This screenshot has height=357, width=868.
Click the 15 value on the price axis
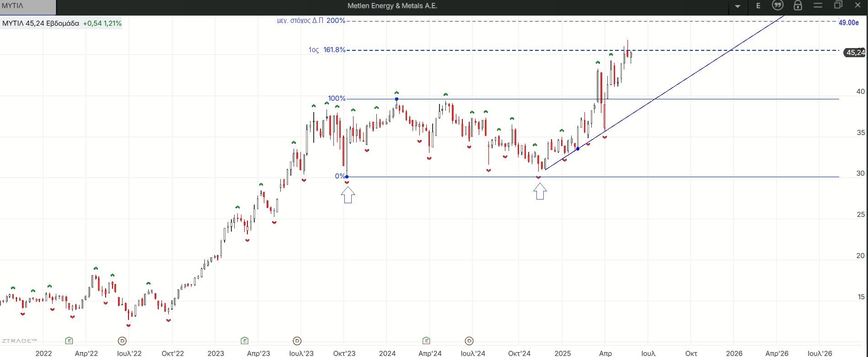pos(861,297)
